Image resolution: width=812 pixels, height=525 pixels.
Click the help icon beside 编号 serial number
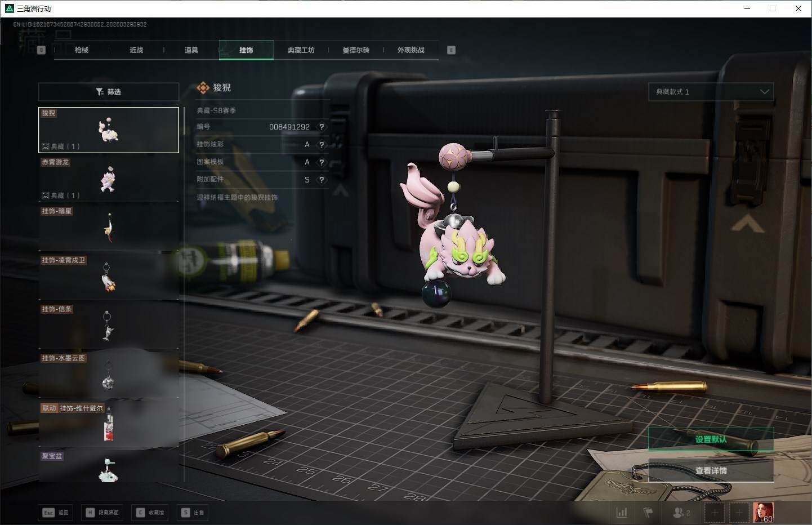click(x=322, y=127)
